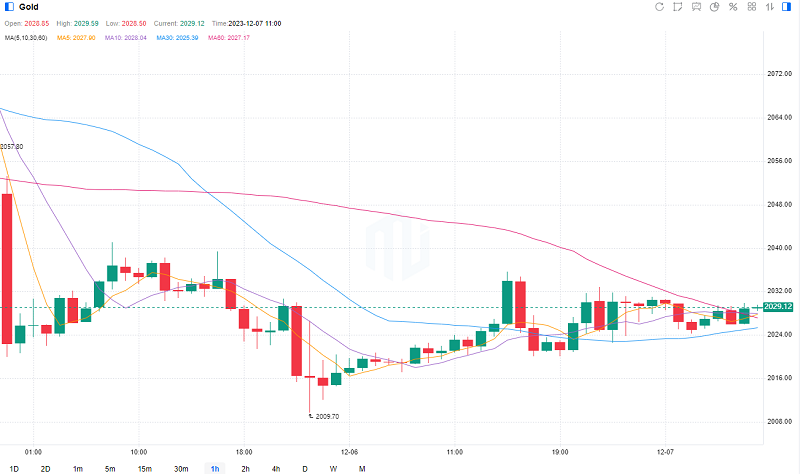Select the 15m interval

(x=145, y=468)
